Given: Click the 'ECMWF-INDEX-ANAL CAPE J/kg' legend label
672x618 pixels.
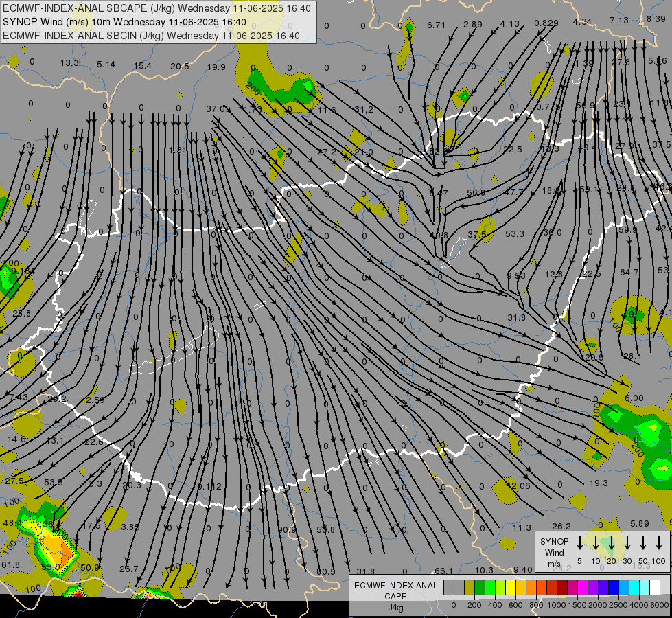Looking at the screenshot, I should click(395, 596).
